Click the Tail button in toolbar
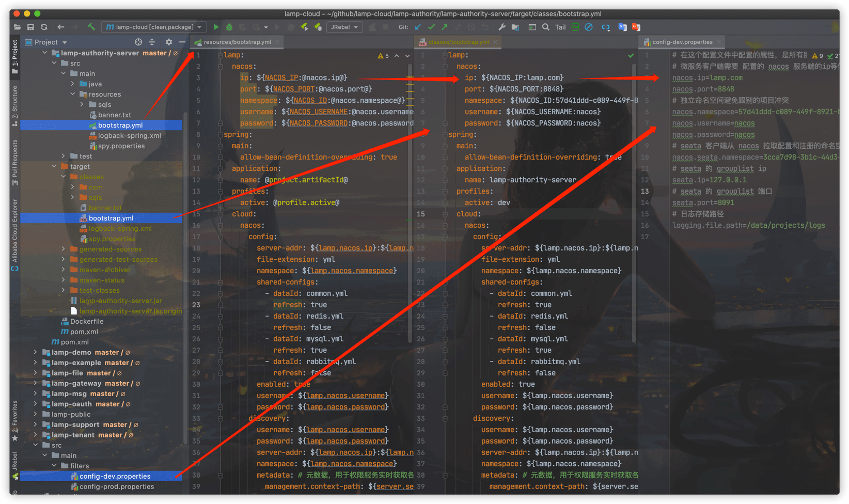 point(560,27)
